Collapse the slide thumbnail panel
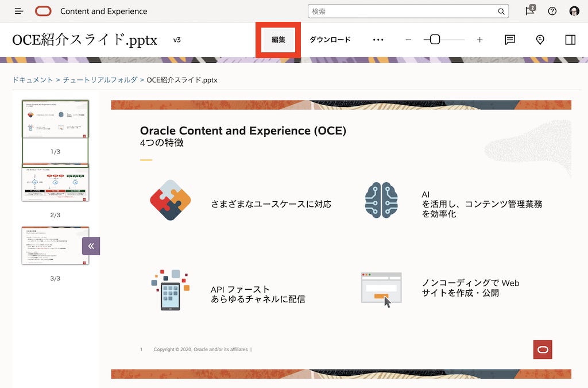The image size is (588, 388). (x=91, y=246)
